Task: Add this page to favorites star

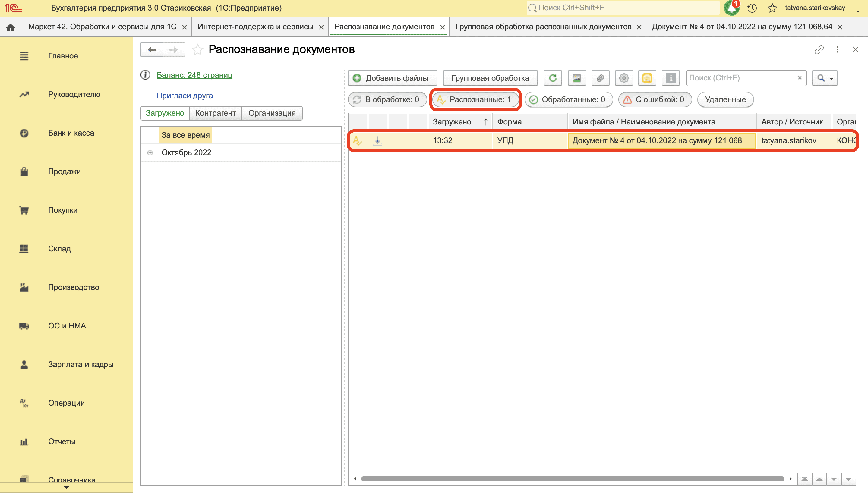Action: pyautogui.click(x=197, y=50)
